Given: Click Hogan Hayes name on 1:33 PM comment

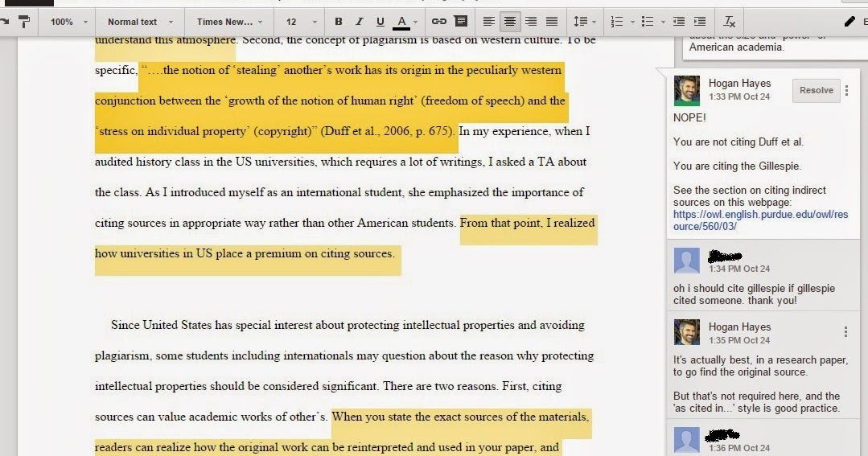Looking at the screenshot, I should pos(739,83).
